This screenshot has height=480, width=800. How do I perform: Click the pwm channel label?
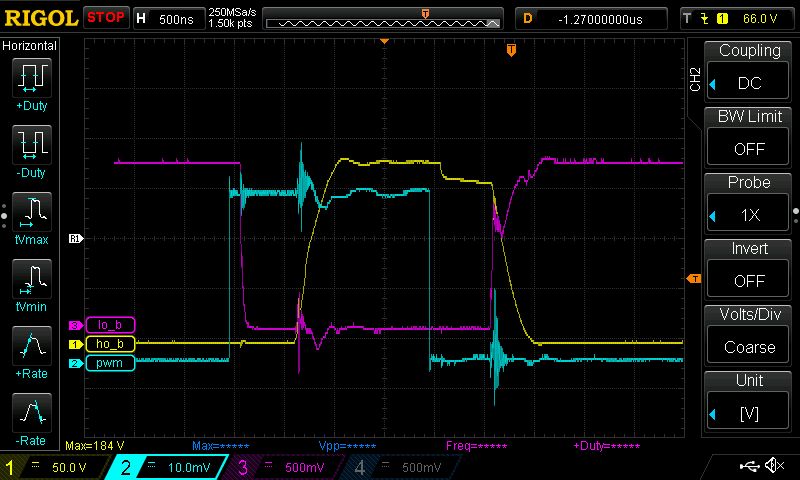coord(110,363)
